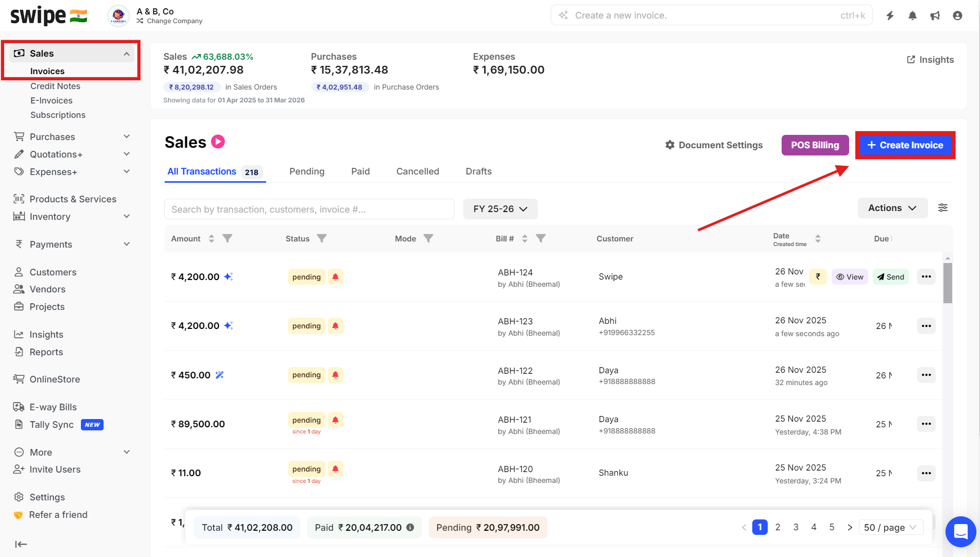Open the user profile account icon
This screenshot has height=557, width=980.
(x=957, y=15)
